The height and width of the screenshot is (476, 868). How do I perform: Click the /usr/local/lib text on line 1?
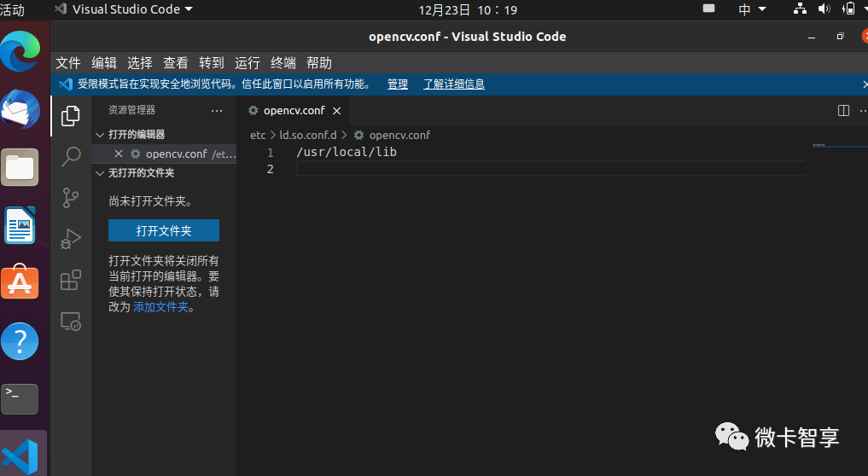pos(347,152)
